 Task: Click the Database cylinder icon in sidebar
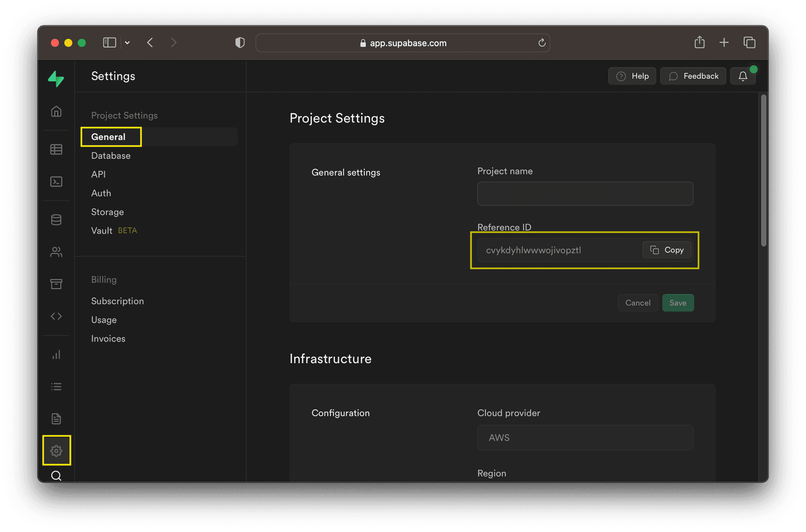click(56, 220)
